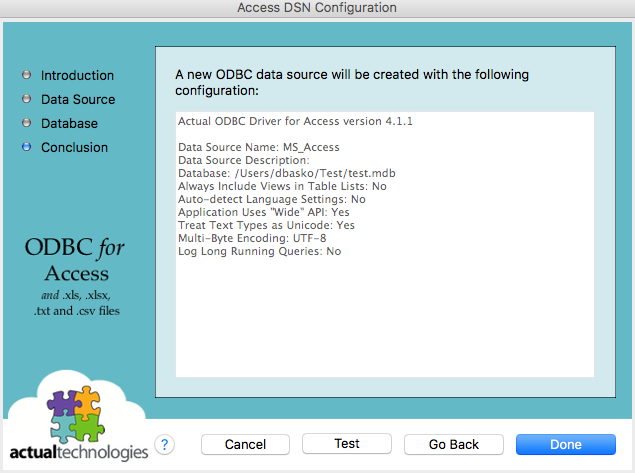The width and height of the screenshot is (635, 473).
Task: Click inside the white configuration summary box
Action: coord(385,320)
